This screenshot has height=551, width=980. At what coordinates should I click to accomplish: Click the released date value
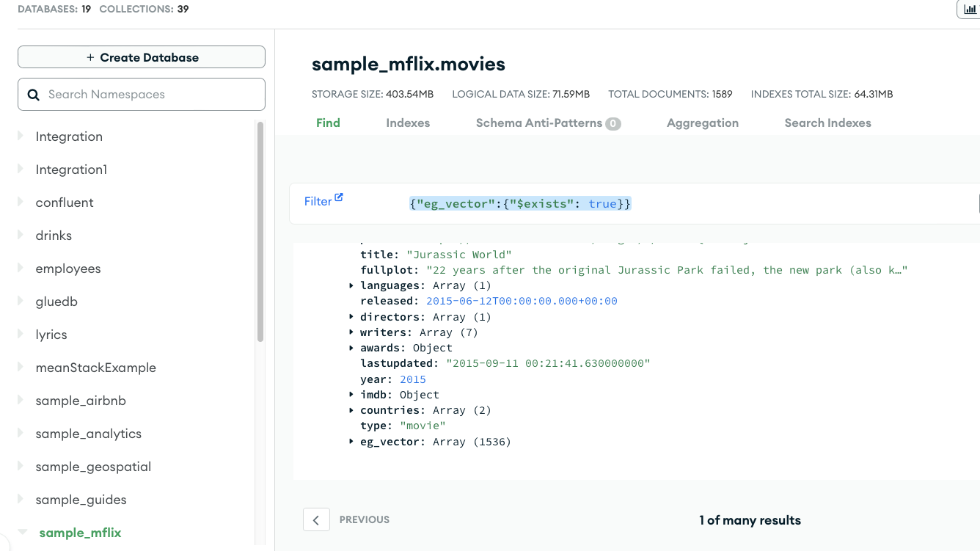(x=522, y=301)
